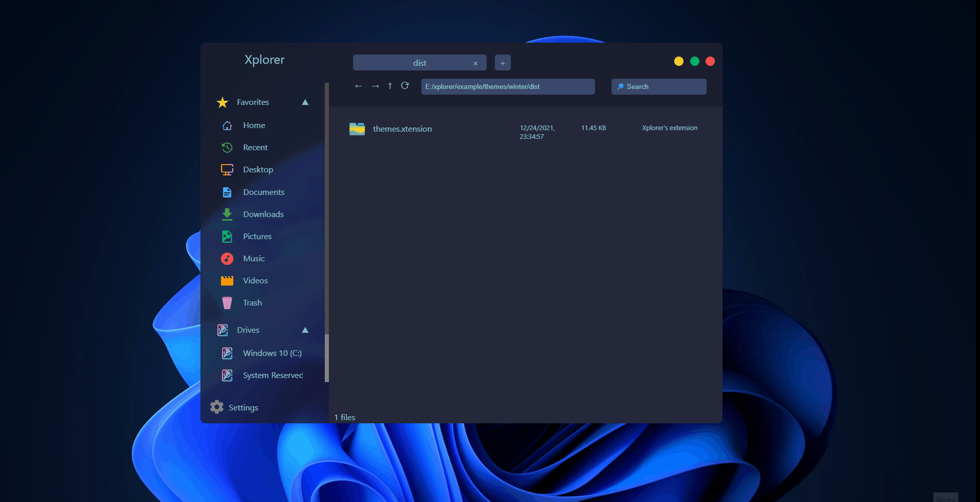Screen dimensions: 980x502
Task: Select the themes.xtension file name
Action: 402,129
